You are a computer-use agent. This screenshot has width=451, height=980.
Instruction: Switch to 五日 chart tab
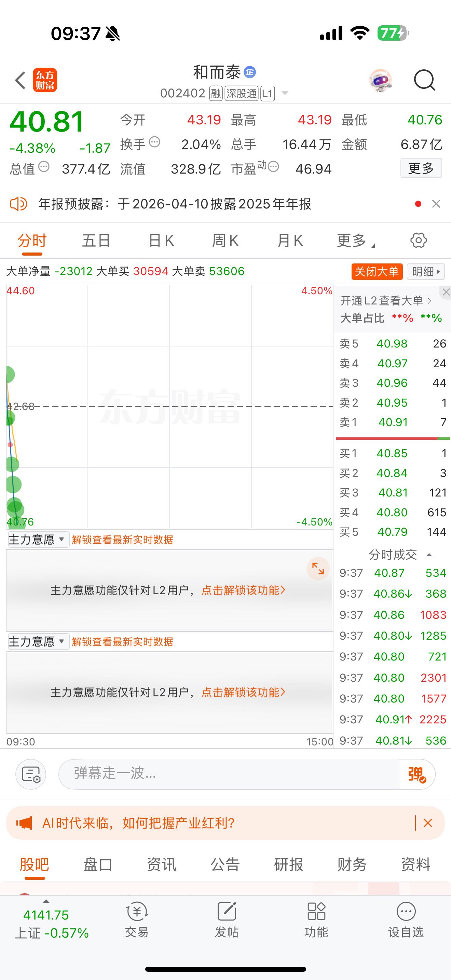tap(96, 241)
